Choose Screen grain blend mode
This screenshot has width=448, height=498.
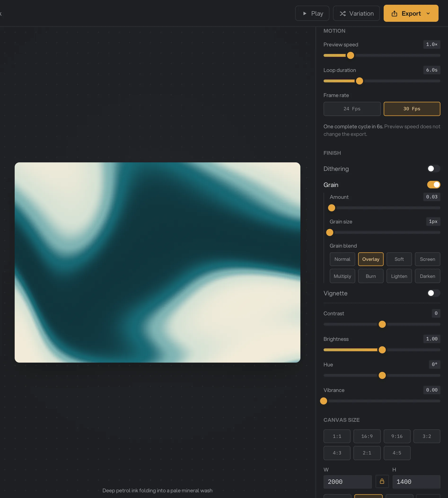pyautogui.click(x=427, y=259)
